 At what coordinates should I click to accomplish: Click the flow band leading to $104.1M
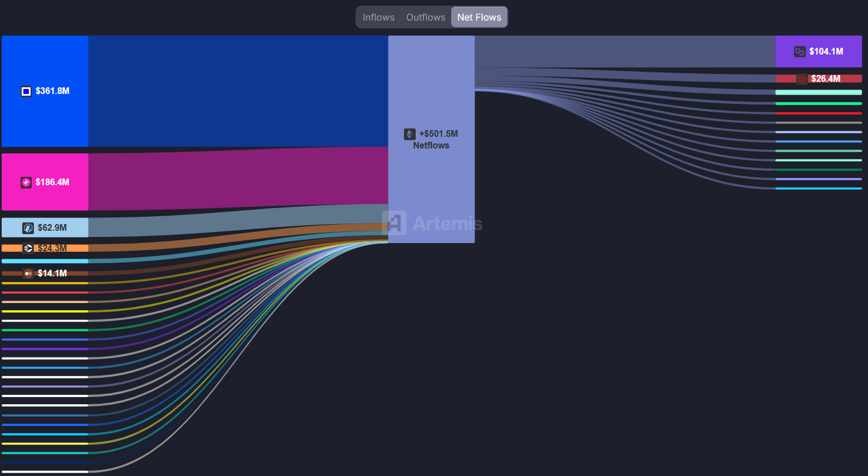tap(625, 52)
